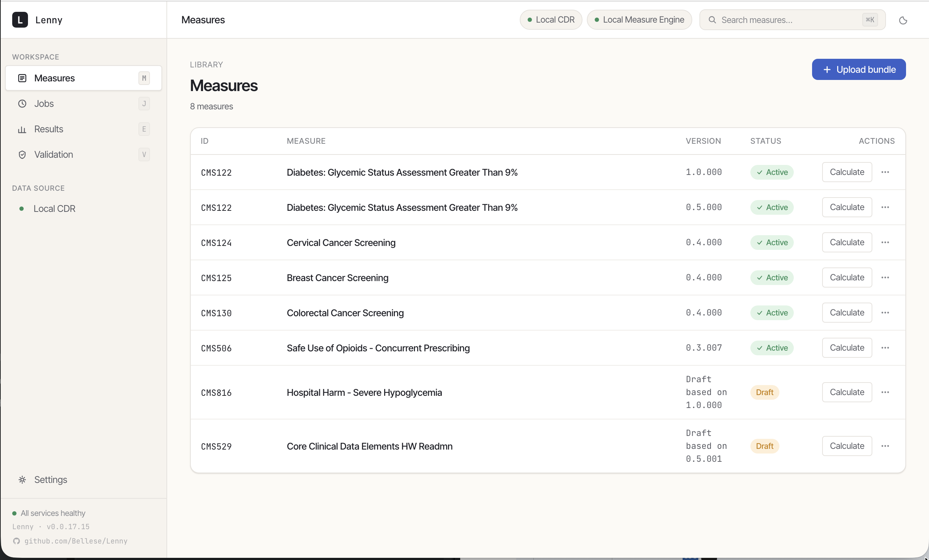Image resolution: width=929 pixels, height=560 pixels.
Task: Click Safe Use of Opioids measure name
Action: click(x=378, y=348)
